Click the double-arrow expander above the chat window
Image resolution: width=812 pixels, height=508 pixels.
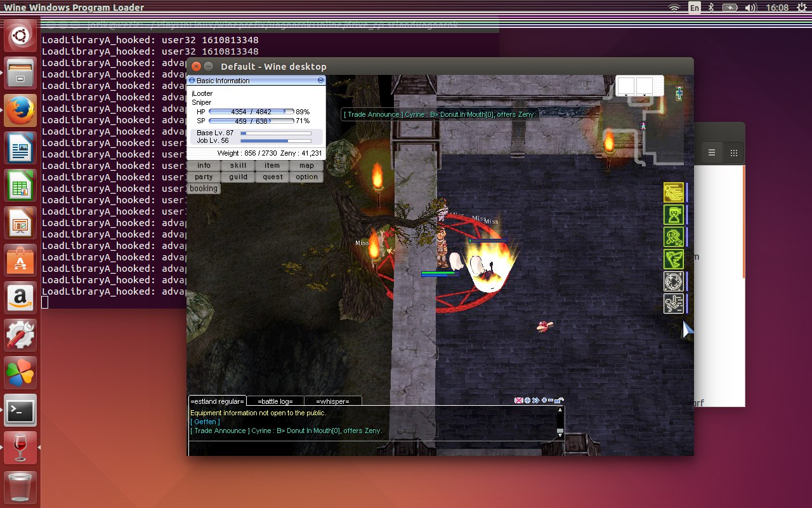click(535, 401)
